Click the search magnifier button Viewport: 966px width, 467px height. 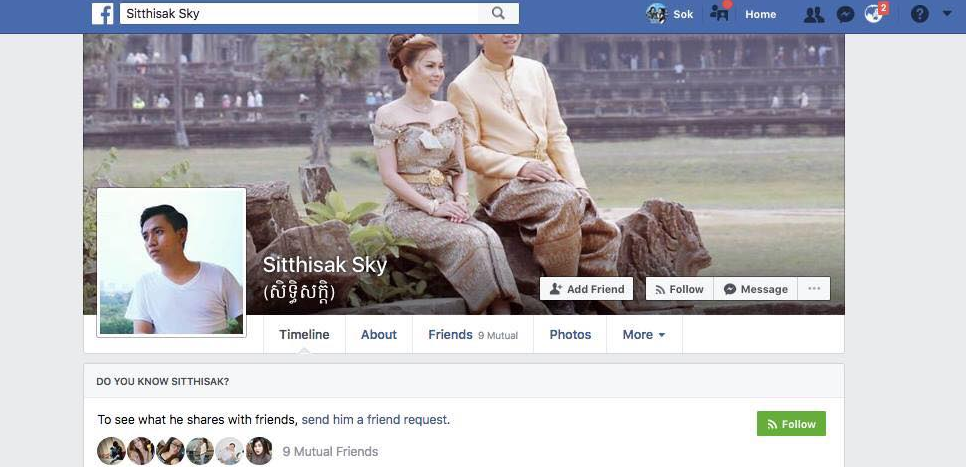click(x=498, y=14)
